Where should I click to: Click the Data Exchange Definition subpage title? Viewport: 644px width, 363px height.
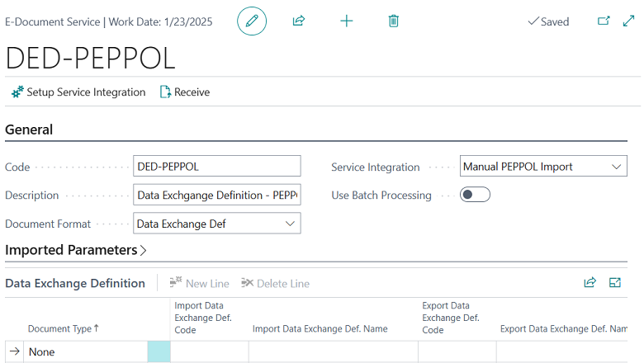(75, 284)
